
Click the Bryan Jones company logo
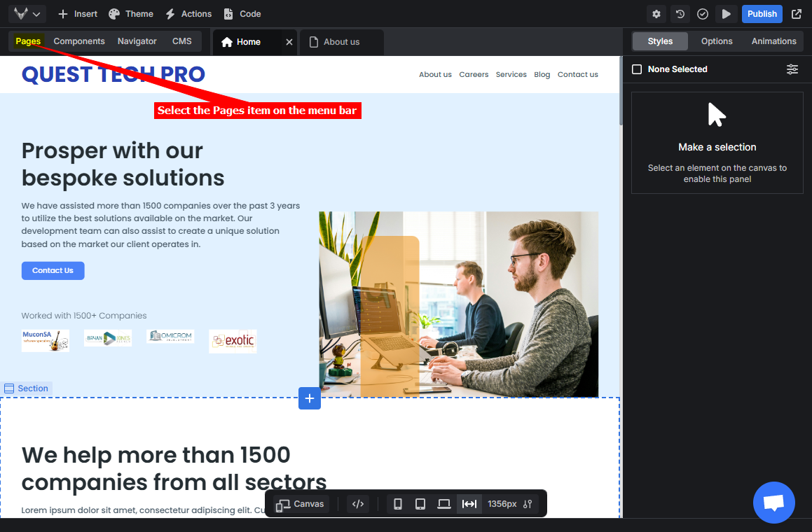[108, 338]
